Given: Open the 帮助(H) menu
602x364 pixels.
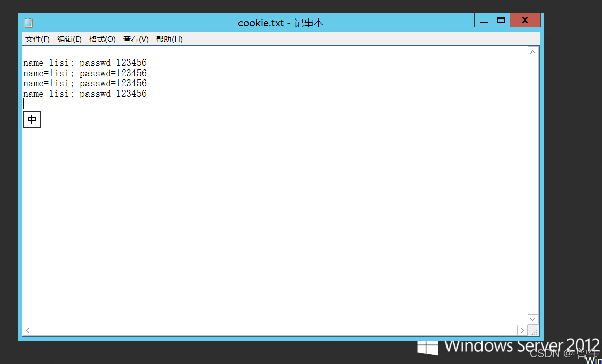Looking at the screenshot, I should click(x=169, y=39).
